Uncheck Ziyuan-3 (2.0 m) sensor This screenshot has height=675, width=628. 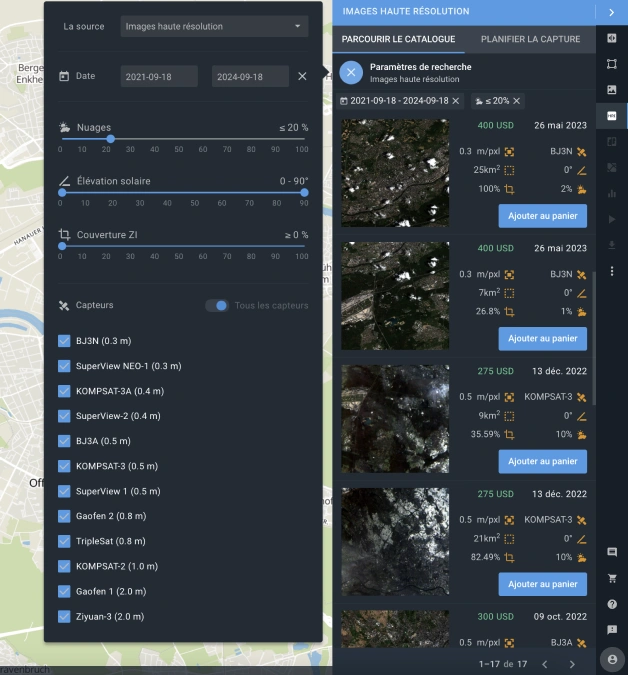pyautogui.click(x=64, y=616)
